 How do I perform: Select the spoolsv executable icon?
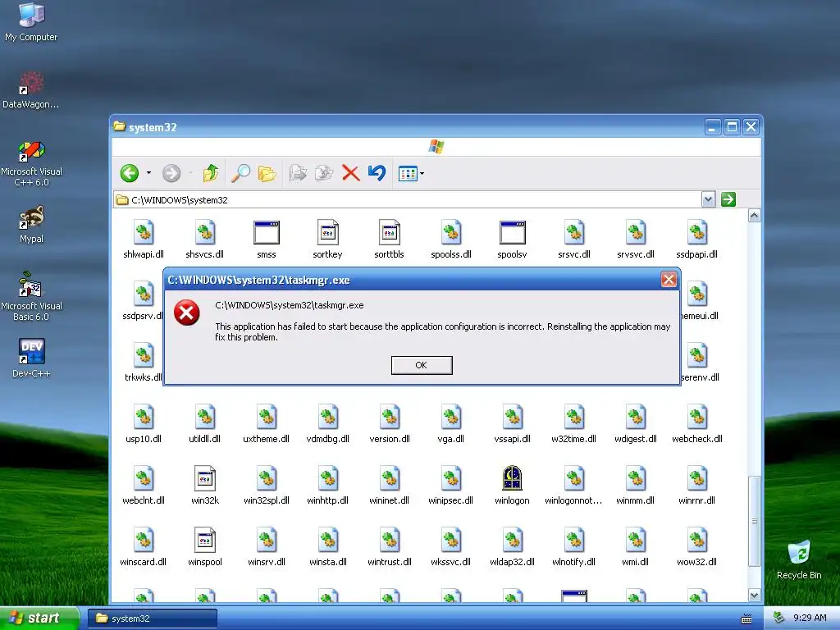coord(512,240)
